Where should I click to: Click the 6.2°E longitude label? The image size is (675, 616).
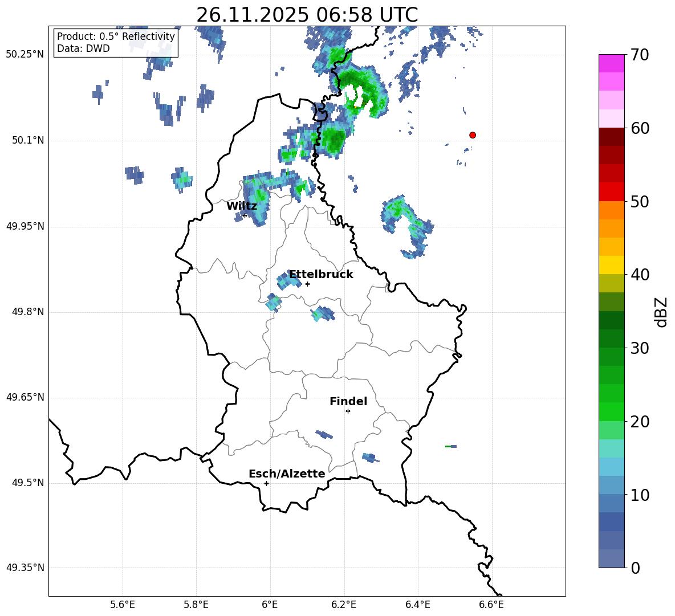click(x=344, y=605)
